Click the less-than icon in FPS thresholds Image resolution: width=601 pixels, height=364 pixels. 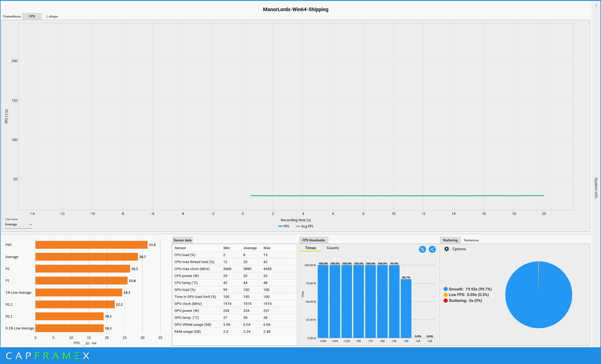point(432,249)
